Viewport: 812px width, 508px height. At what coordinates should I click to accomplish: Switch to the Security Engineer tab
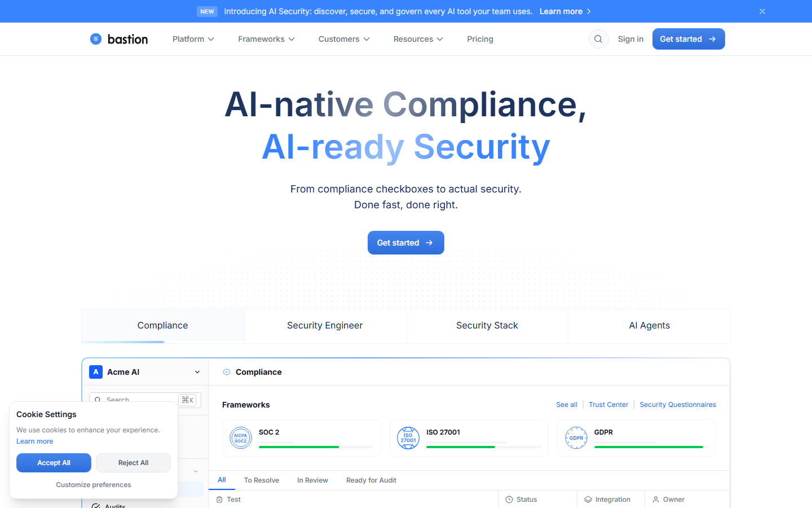tap(325, 326)
